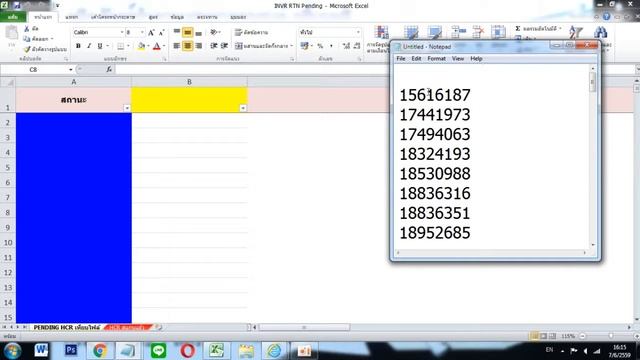Toggle underline formatting in Excel ribbon

100,46
